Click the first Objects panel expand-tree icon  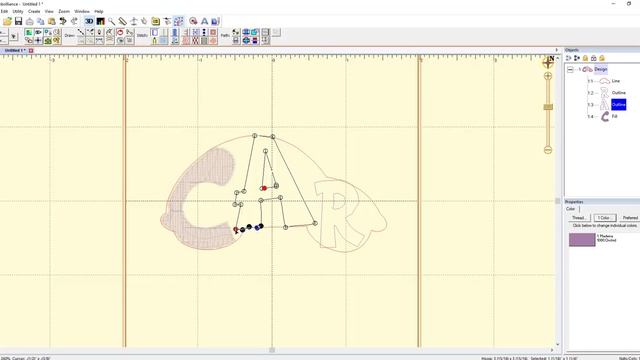pyautogui.click(x=569, y=58)
